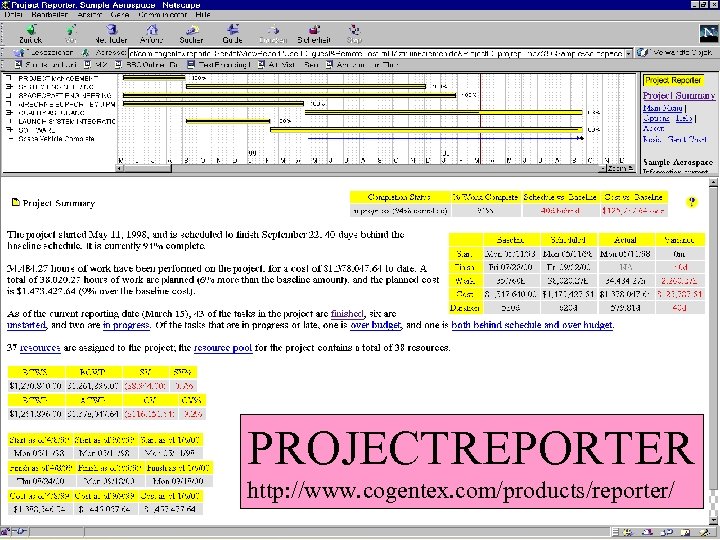Open the Datei menu

(13, 15)
